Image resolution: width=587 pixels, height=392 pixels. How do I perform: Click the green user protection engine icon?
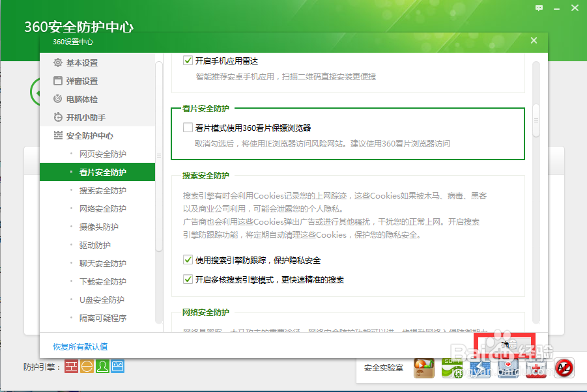click(102, 366)
